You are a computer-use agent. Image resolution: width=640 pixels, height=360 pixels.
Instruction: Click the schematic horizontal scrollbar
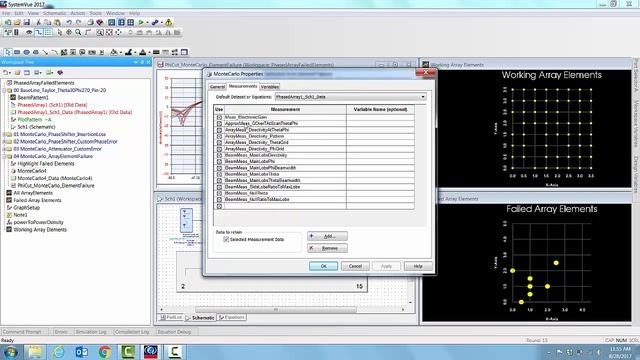[x=276, y=310]
